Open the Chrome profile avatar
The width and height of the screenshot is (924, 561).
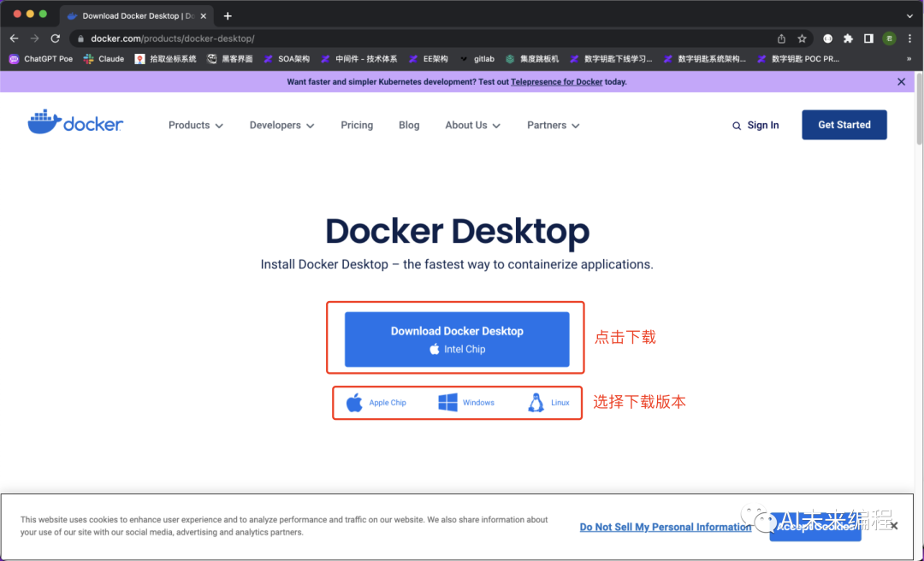point(889,38)
